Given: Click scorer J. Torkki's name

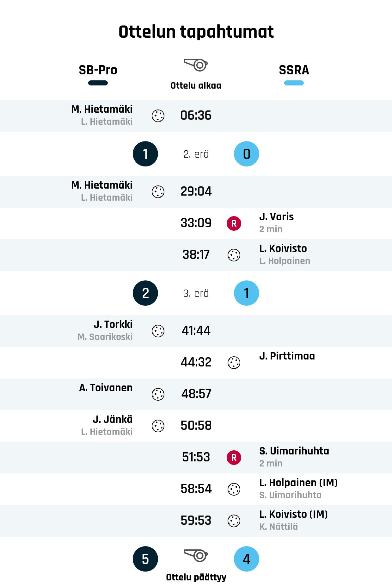Looking at the screenshot, I should [113, 324].
